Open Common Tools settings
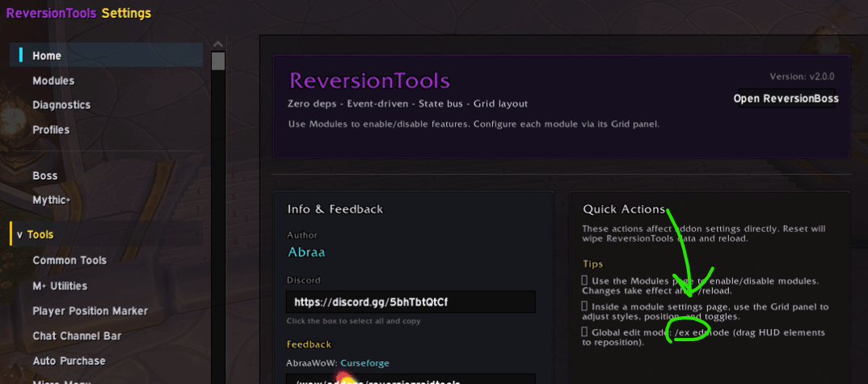868x384 pixels. [x=70, y=260]
